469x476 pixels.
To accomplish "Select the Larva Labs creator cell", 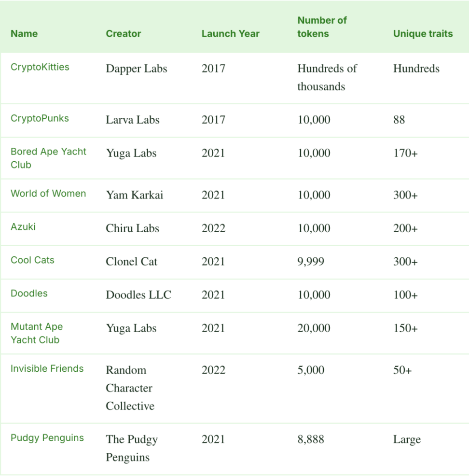I will coord(133,120).
